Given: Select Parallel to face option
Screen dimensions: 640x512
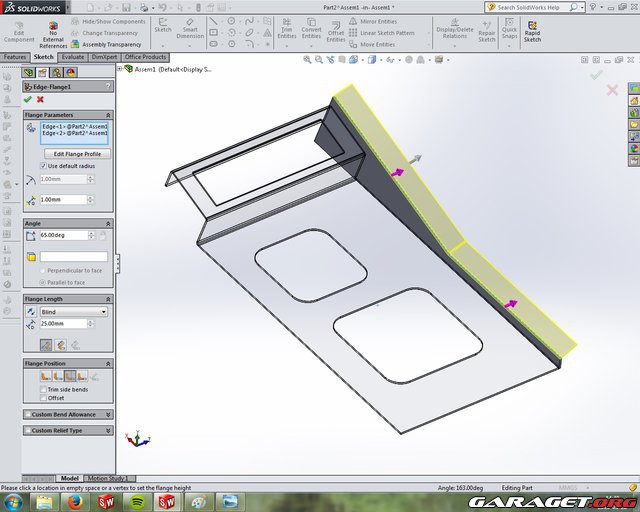Looking at the screenshot, I should click(44, 282).
